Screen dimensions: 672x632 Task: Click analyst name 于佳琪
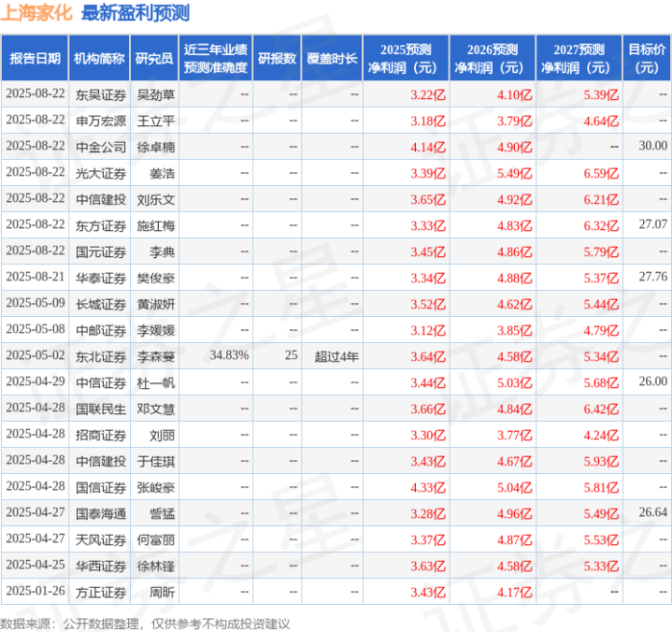click(155, 461)
